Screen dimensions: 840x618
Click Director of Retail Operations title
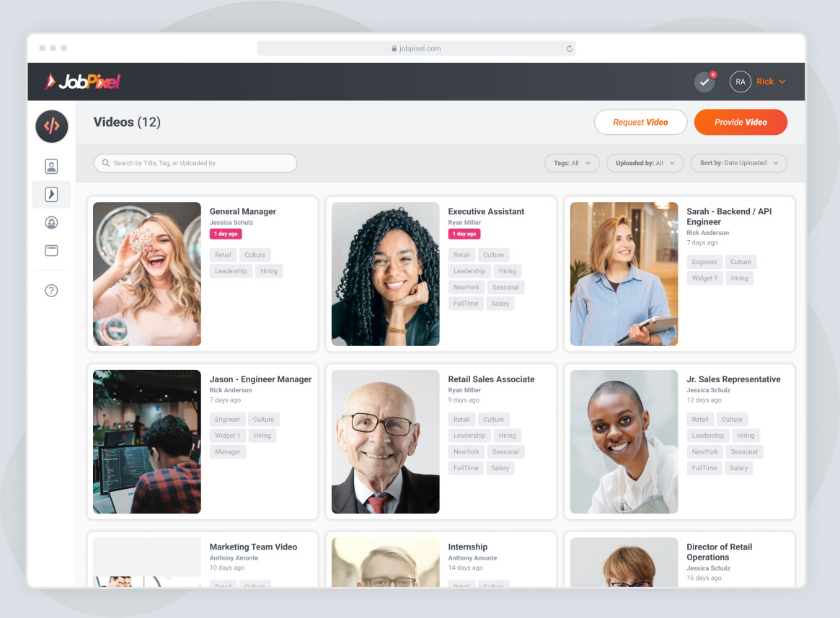pyautogui.click(x=719, y=552)
